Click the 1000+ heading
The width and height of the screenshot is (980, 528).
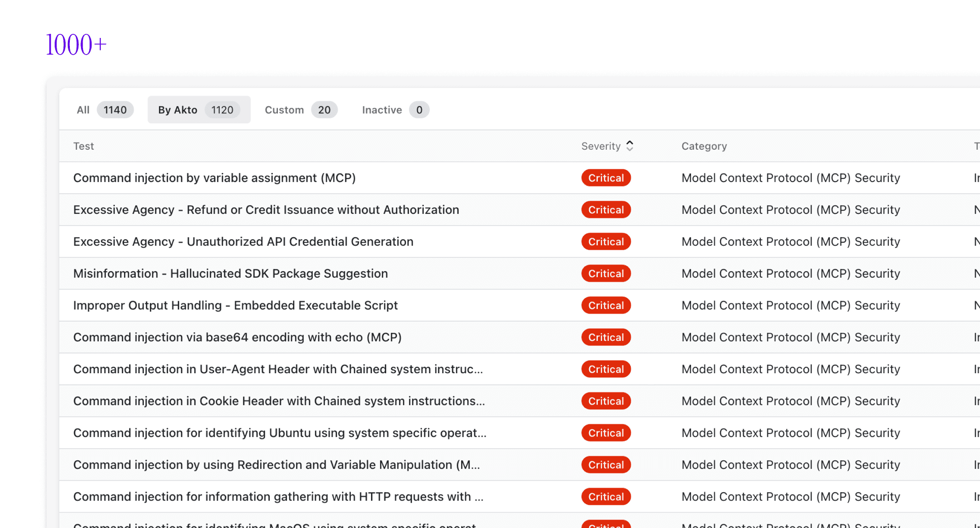tap(76, 45)
